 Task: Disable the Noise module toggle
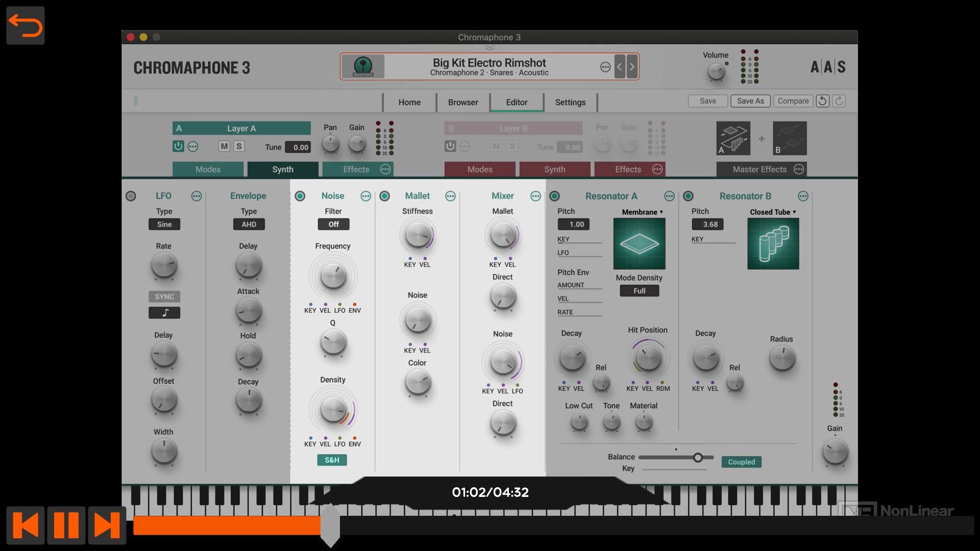[300, 196]
